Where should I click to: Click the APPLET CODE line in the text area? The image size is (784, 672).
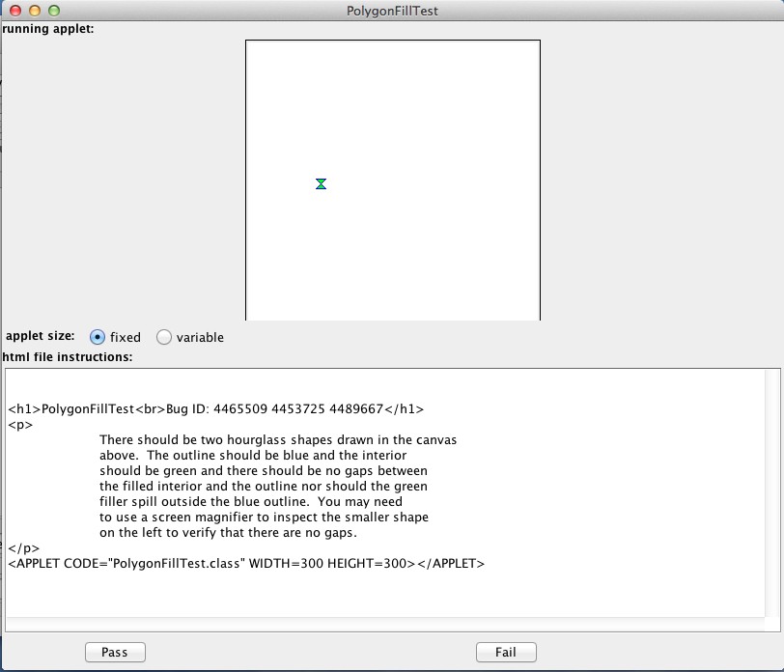pyautogui.click(x=246, y=563)
